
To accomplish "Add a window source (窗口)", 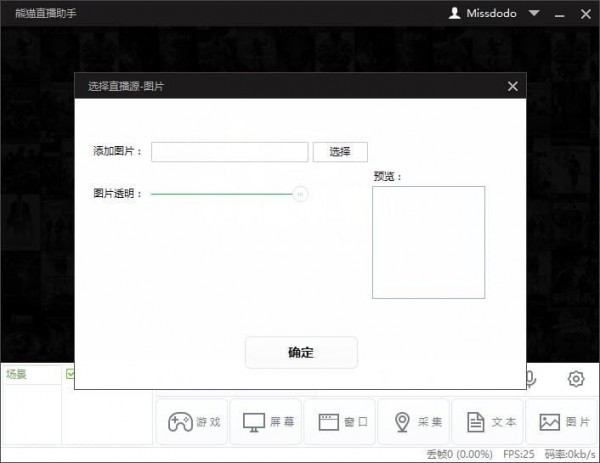I will 342,421.
